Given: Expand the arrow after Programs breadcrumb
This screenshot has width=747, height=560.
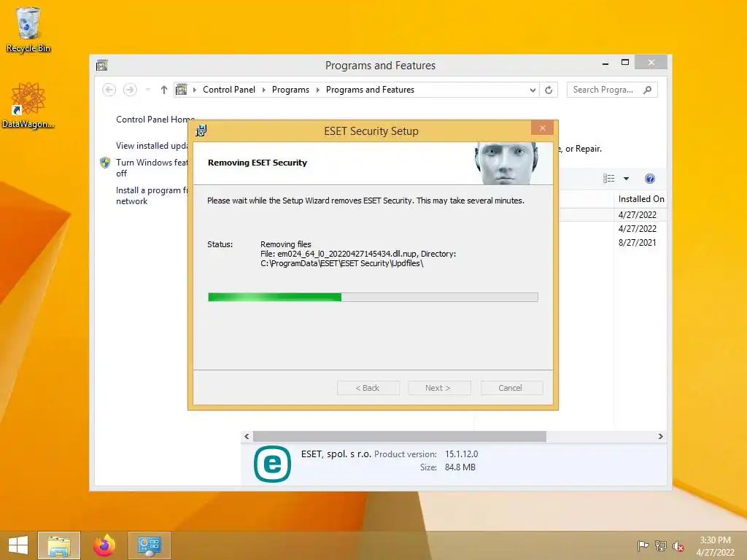Looking at the screenshot, I should coord(318,90).
